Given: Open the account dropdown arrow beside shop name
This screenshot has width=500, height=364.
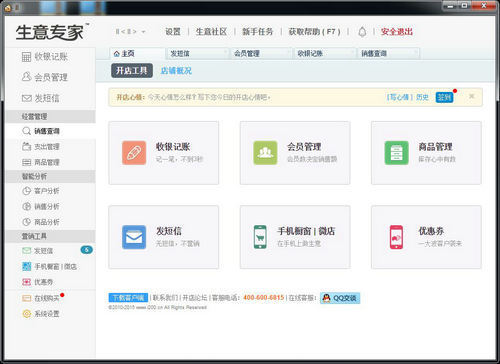Looking at the screenshot, I should (x=143, y=32).
